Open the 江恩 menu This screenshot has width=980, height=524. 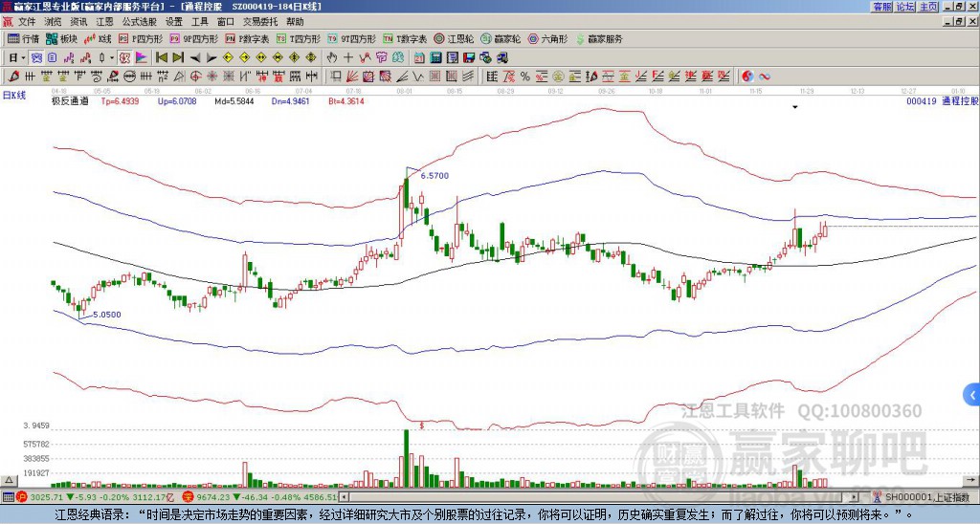pyautogui.click(x=104, y=22)
